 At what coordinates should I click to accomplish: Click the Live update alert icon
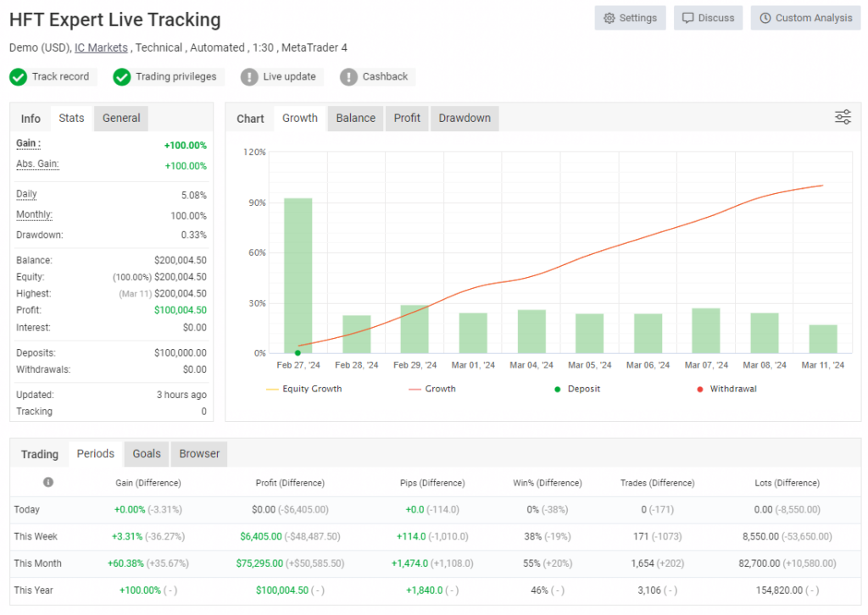point(250,76)
